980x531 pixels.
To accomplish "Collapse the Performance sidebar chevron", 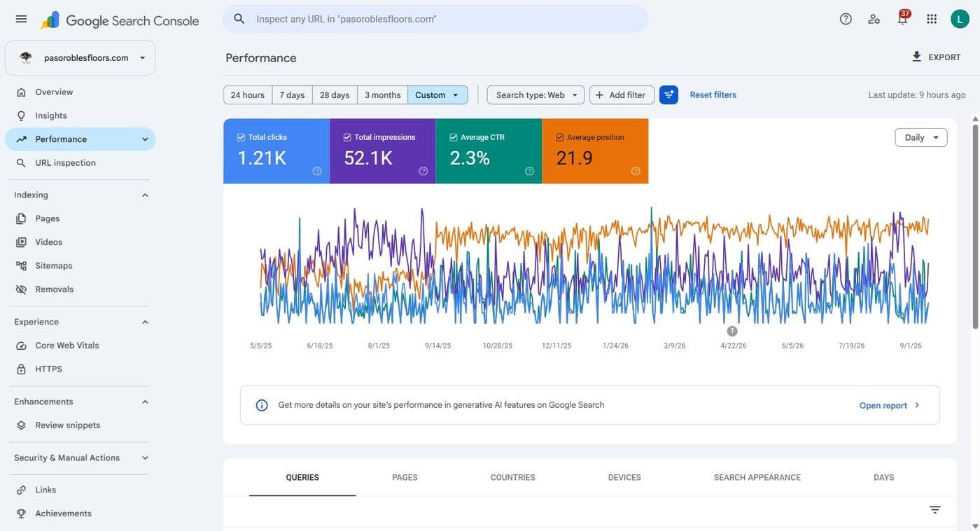I will [x=145, y=139].
